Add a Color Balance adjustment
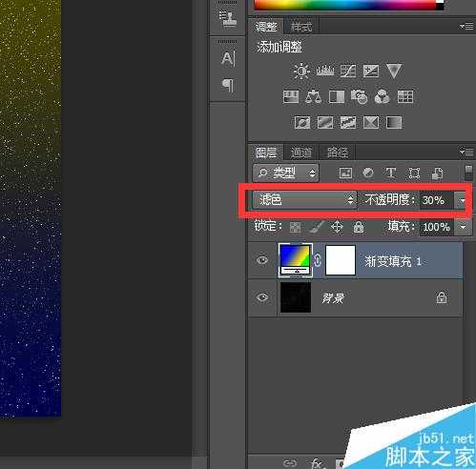 pyautogui.click(x=313, y=96)
